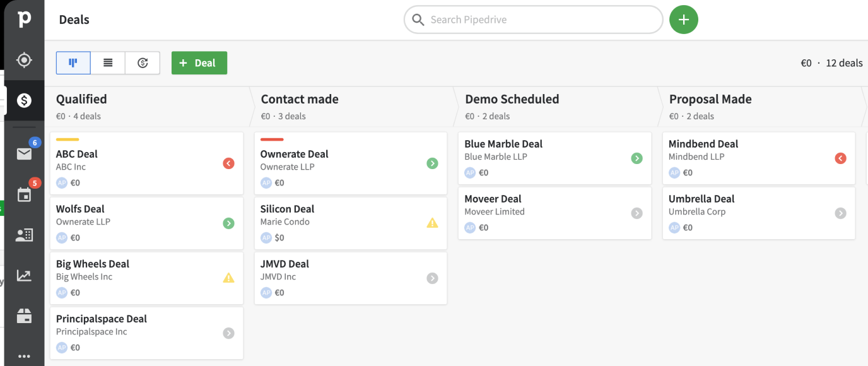The image size is (868, 366).
Task: Open the Mail icon with 6 badge
Action: [x=24, y=153]
